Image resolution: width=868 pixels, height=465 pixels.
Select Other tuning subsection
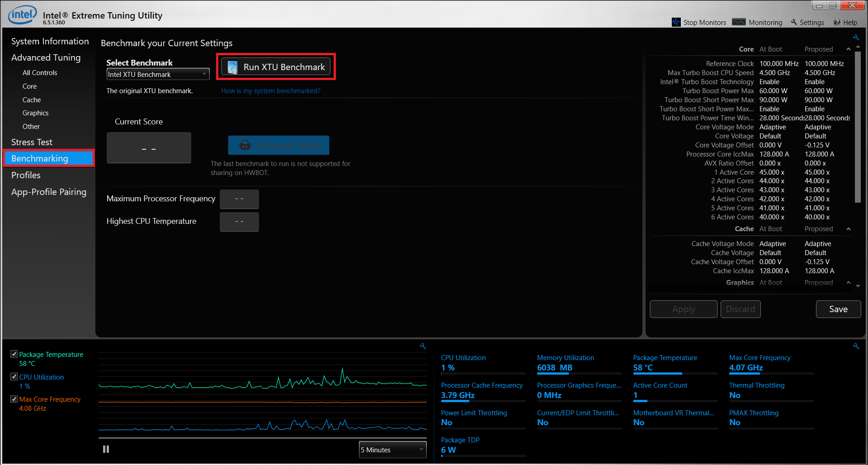(31, 127)
